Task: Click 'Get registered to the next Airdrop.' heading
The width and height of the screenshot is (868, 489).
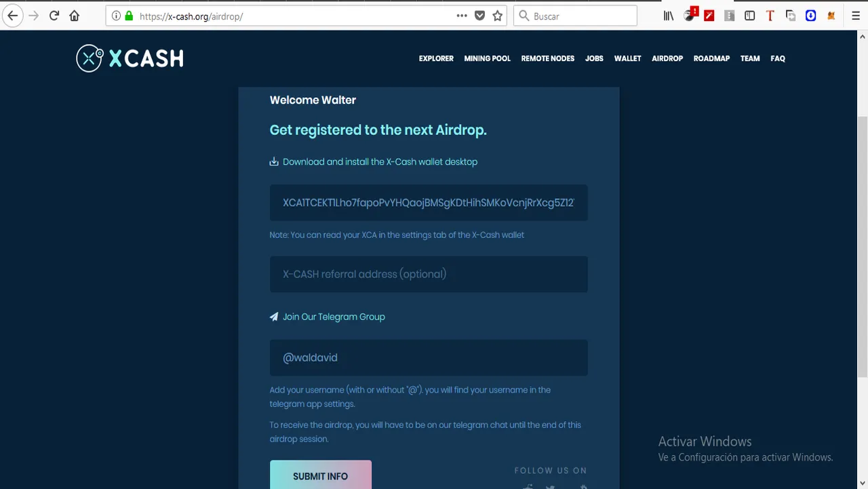Action: (x=378, y=130)
